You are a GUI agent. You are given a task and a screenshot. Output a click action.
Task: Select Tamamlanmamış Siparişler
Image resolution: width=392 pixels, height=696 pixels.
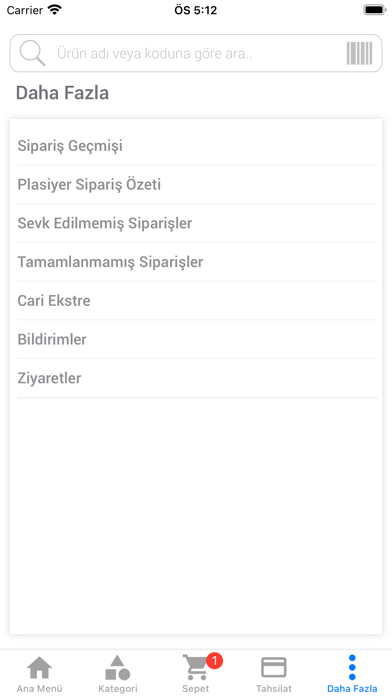[x=198, y=262]
